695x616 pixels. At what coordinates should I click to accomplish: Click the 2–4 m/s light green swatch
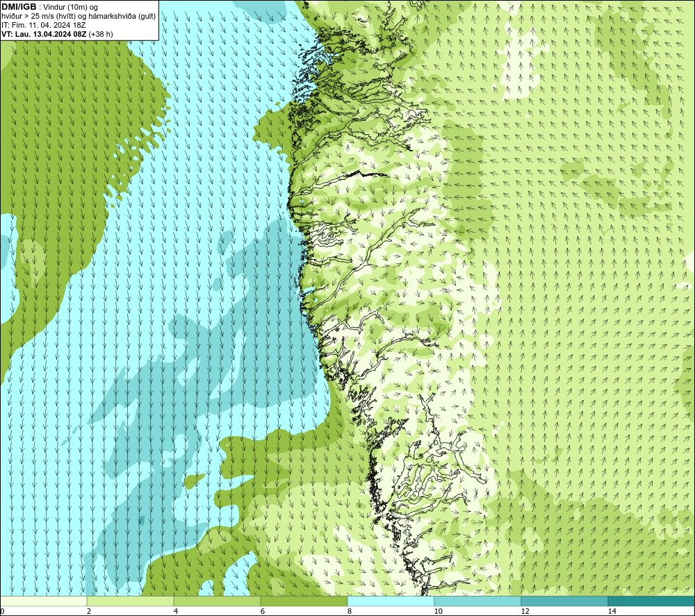[x=131, y=601]
